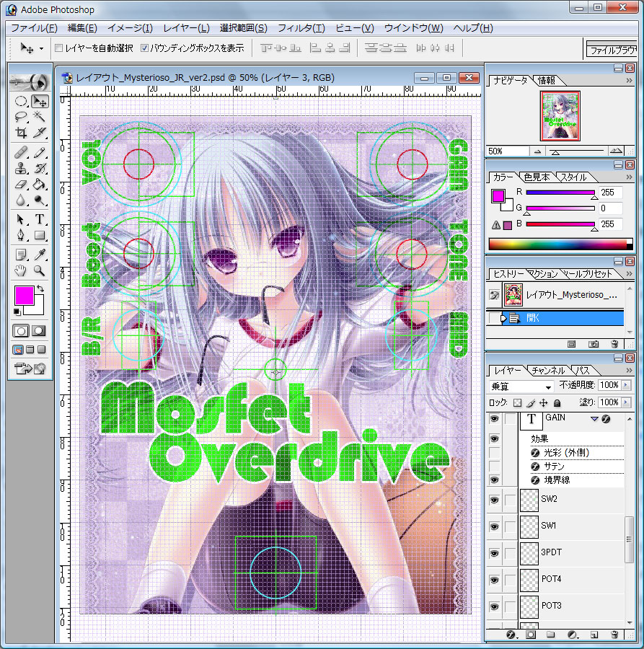Select the 開く history state

pyautogui.click(x=555, y=318)
